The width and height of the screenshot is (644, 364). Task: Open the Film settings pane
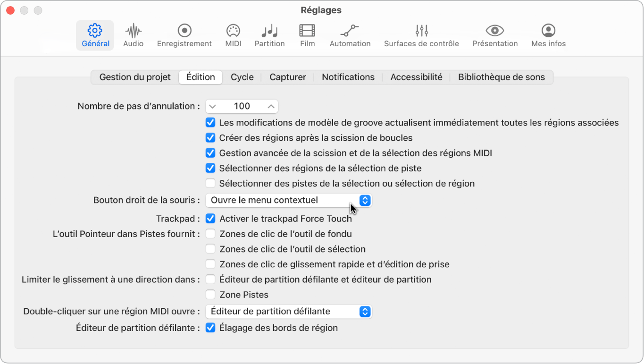tap(307, 34)
